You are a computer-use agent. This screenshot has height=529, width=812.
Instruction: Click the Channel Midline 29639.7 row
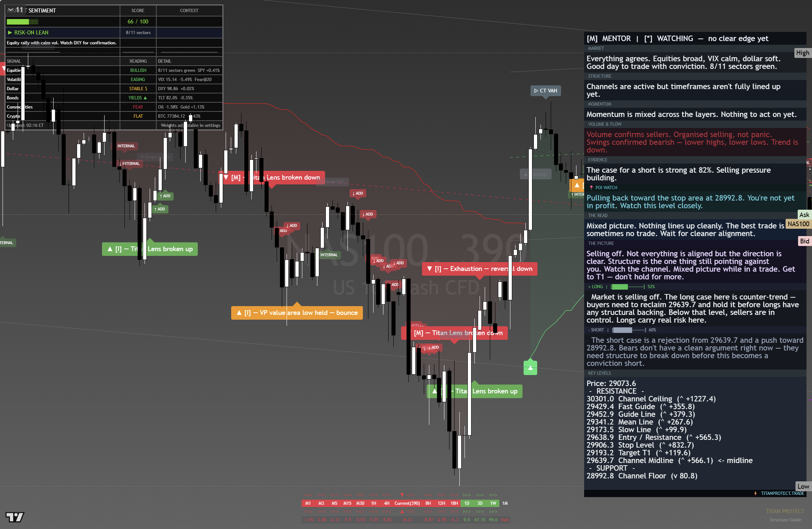pos(670,460)
